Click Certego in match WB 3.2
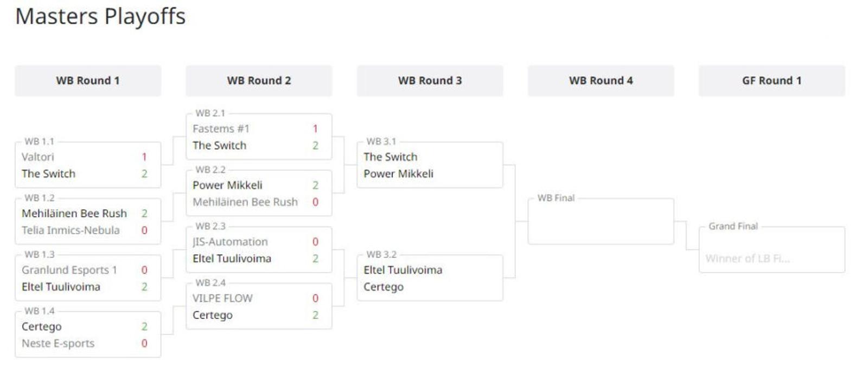The height and width of the screenshot is (373, 868). (x=384, y=287)
